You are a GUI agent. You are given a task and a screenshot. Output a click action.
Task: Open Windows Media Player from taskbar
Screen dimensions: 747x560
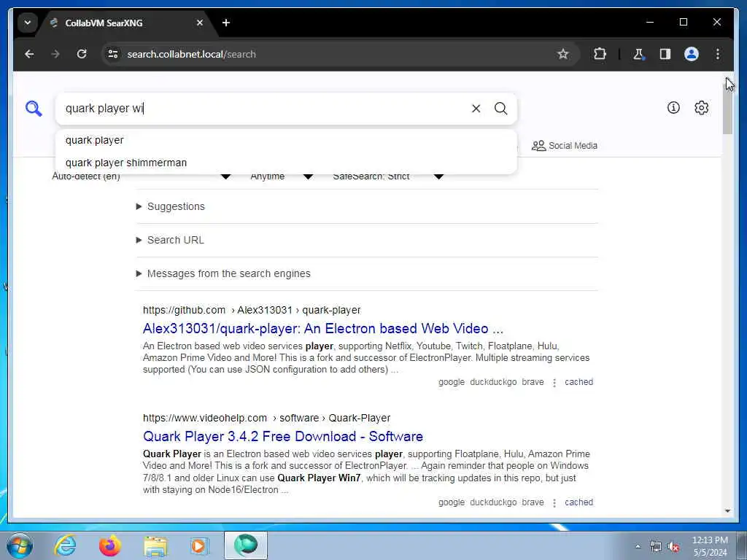[x=198, y=545]
